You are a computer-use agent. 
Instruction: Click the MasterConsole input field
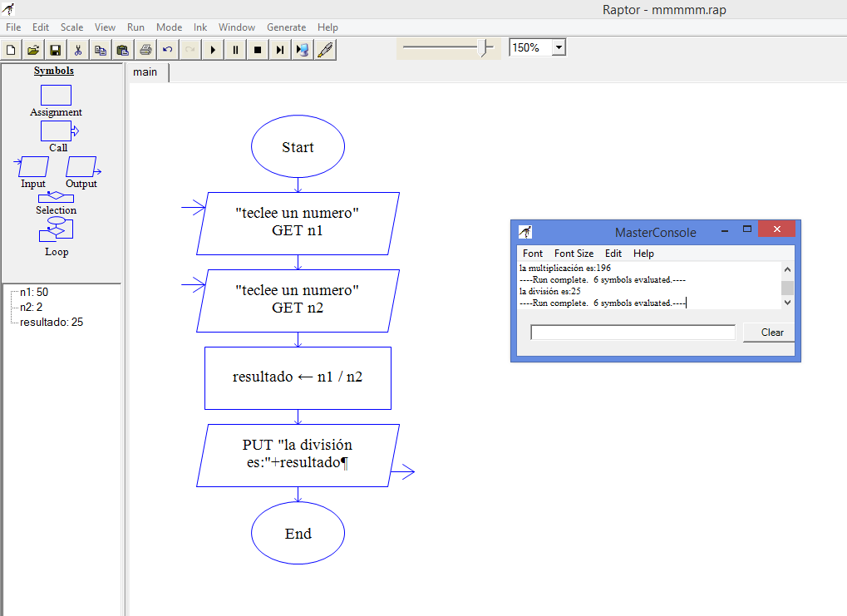point(632,332)
